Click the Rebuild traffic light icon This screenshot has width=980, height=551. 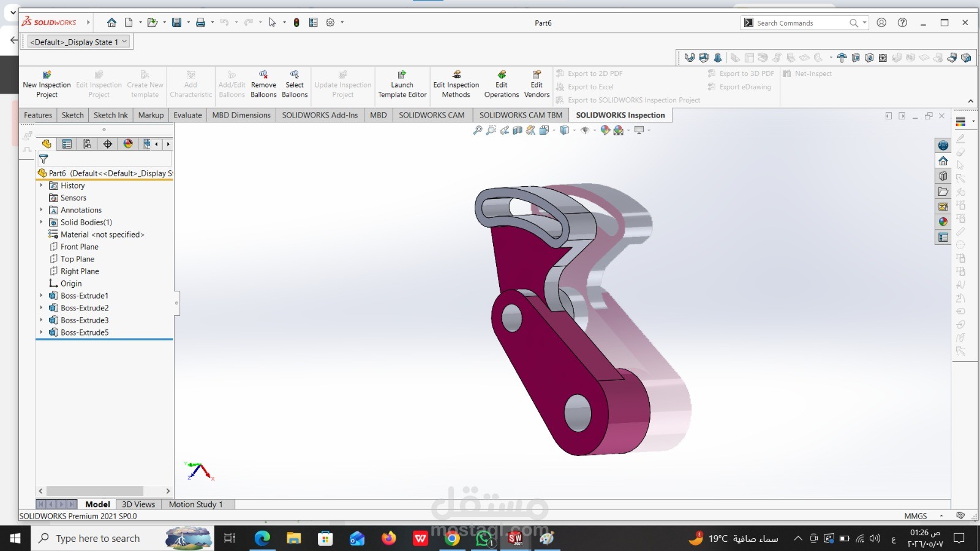point(296,23)
